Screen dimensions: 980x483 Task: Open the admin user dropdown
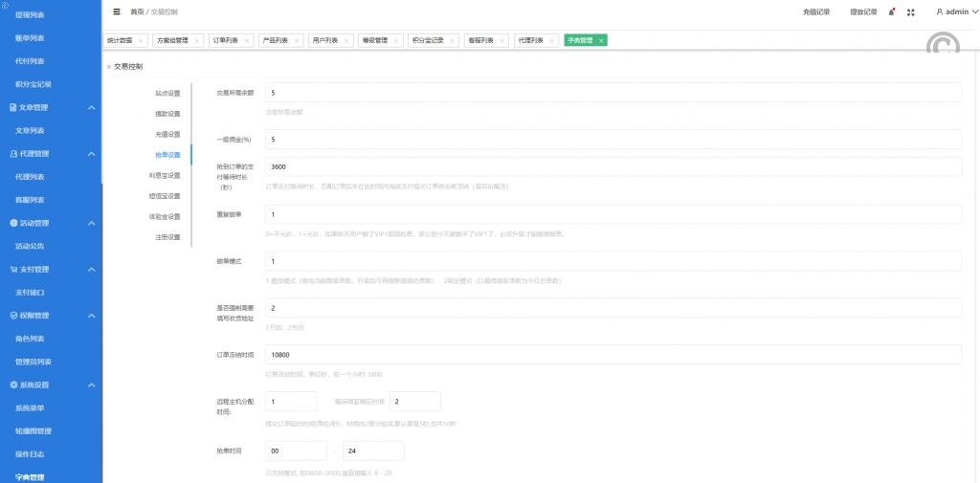956,11
